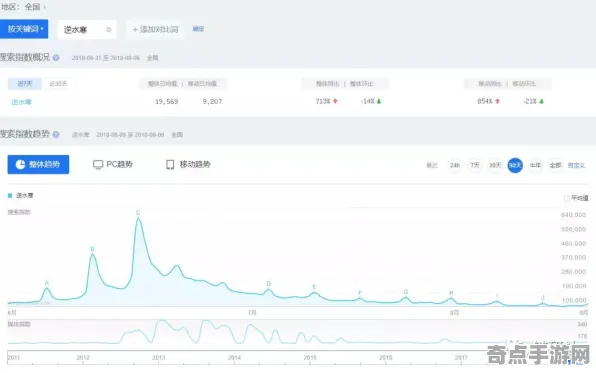Clear the 逆水寒 keyword with the x icon
The width and height of the screenshot is (596, 373).
(x=108, y=30)
